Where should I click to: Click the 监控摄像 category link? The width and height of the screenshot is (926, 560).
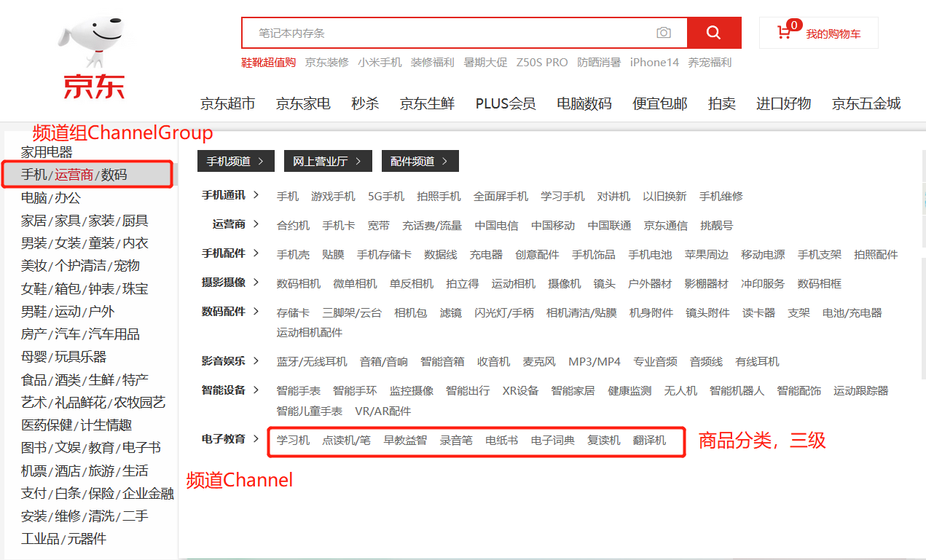click(412, 391)
